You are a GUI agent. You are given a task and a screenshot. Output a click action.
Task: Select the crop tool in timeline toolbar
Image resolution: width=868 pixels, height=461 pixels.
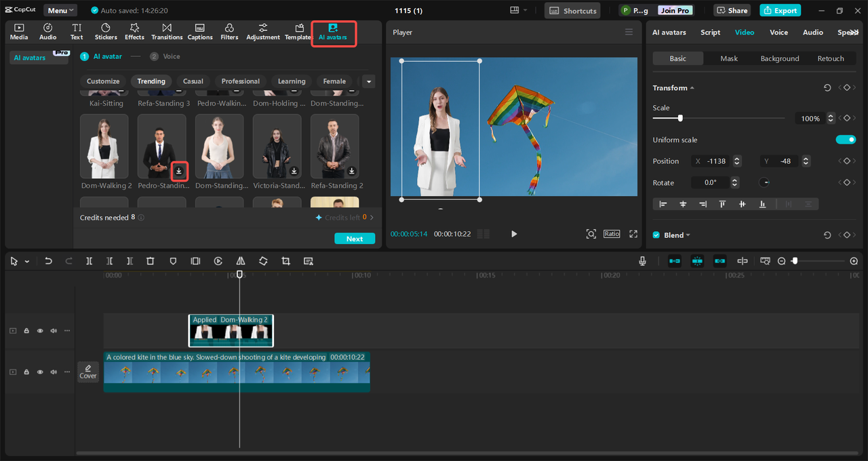point(285,261)
